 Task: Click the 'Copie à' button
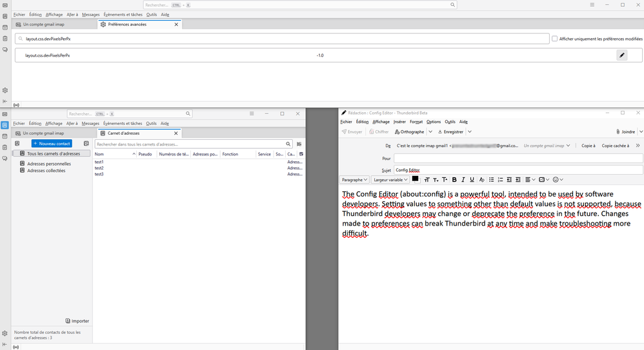(588, 146)
